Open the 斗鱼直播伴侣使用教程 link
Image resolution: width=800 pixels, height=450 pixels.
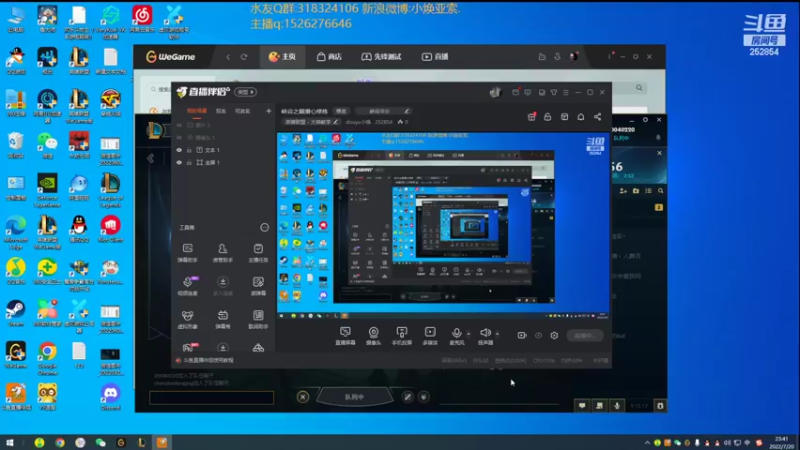pyautogui.click(x=208, y=360)
